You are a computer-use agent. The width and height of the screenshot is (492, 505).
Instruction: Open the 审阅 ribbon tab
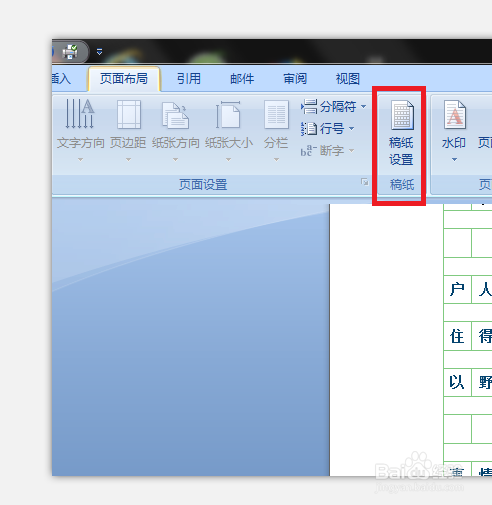click(295, 79)
